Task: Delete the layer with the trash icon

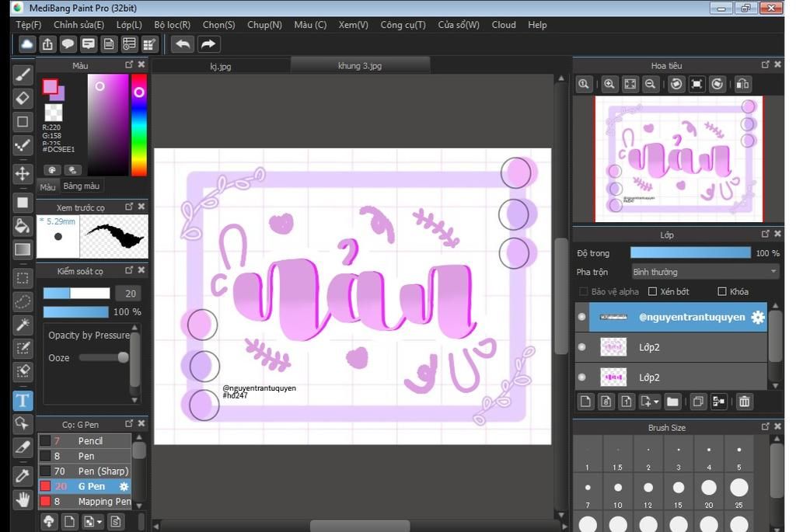Action: click(744, 402)
